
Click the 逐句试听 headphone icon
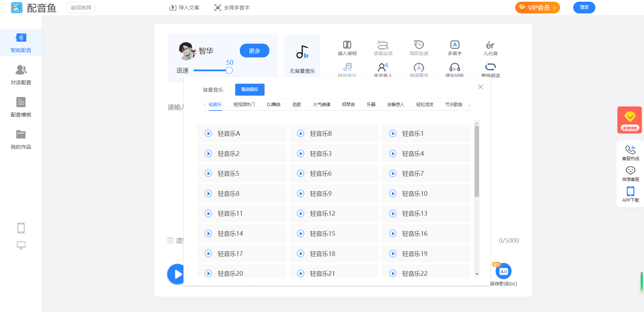coord(455,67)
